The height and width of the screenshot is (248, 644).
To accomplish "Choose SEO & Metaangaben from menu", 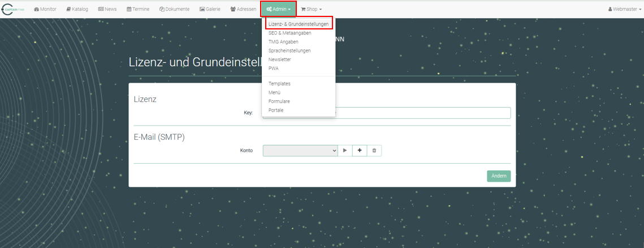I will tap(289, 33).
